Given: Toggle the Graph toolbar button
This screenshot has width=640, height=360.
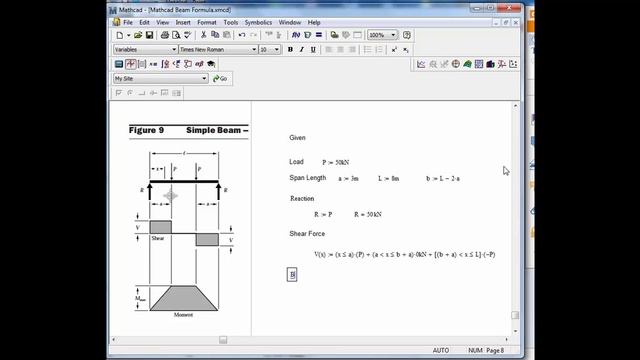Looking at the screenshot, I should [x=131, y=64].
